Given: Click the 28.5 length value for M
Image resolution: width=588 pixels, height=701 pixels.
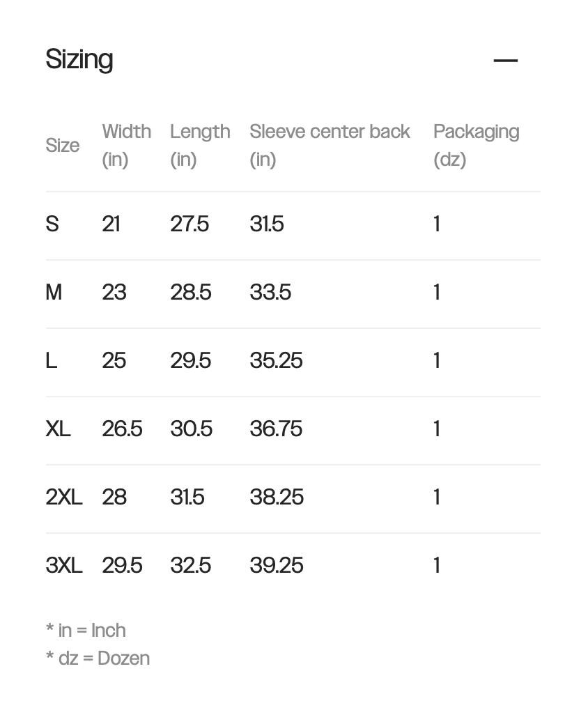Looking at the screenshot, I should 191,292.
